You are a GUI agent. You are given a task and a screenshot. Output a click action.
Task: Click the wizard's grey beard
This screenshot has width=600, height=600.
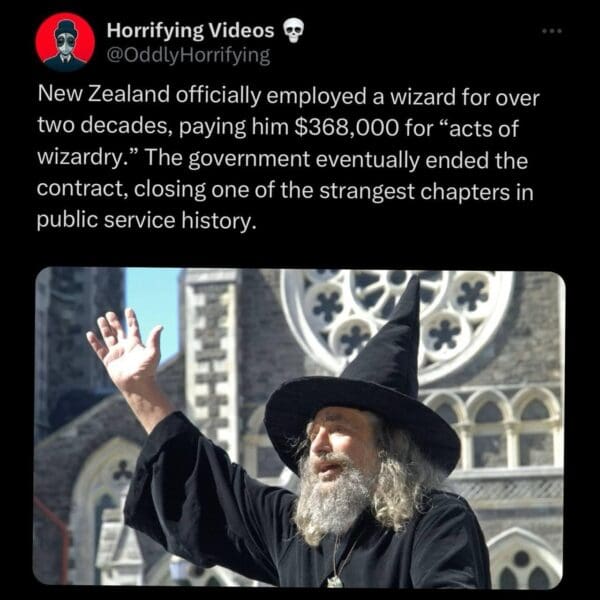(x=335, y=497)
